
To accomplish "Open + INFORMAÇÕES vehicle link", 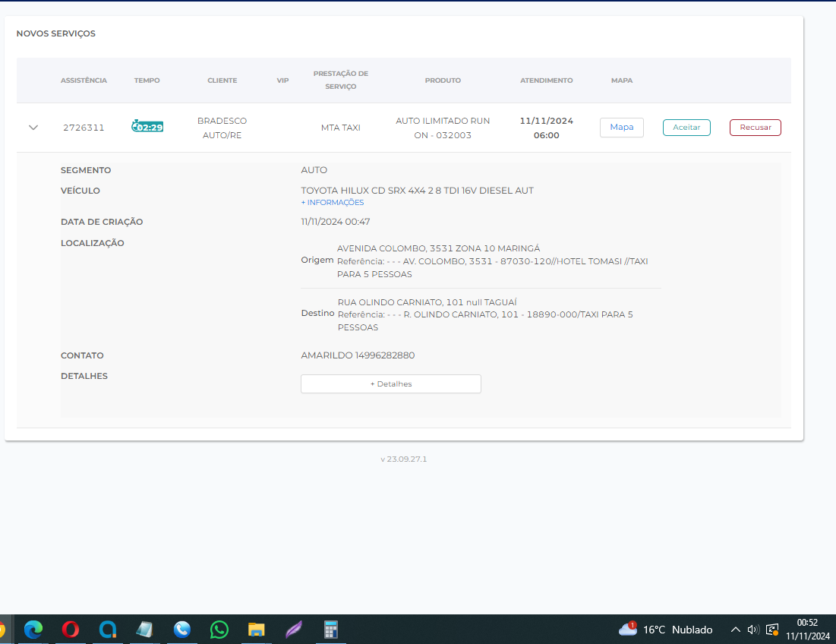I will [x=333, y=203].
